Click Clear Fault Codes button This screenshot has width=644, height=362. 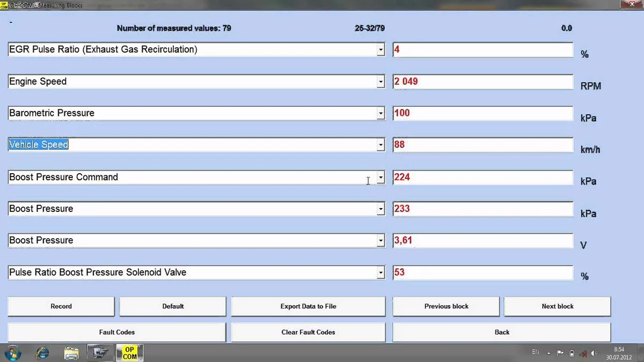[x=308, y=332]
